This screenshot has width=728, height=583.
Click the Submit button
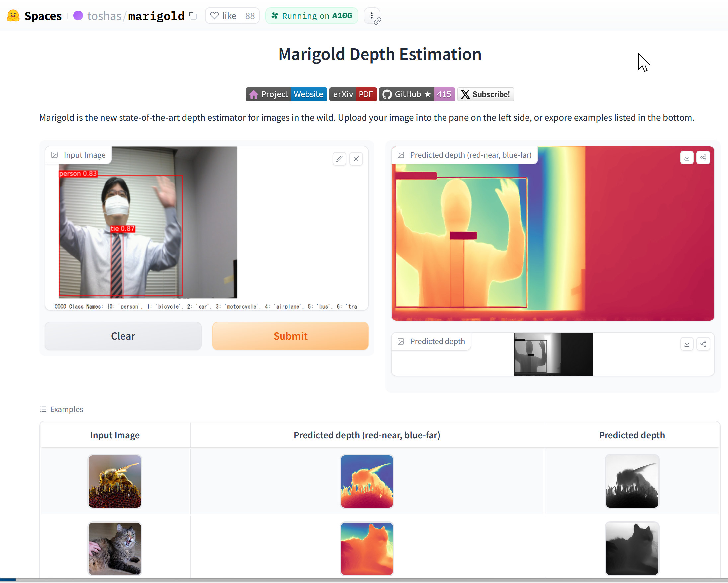290,336
